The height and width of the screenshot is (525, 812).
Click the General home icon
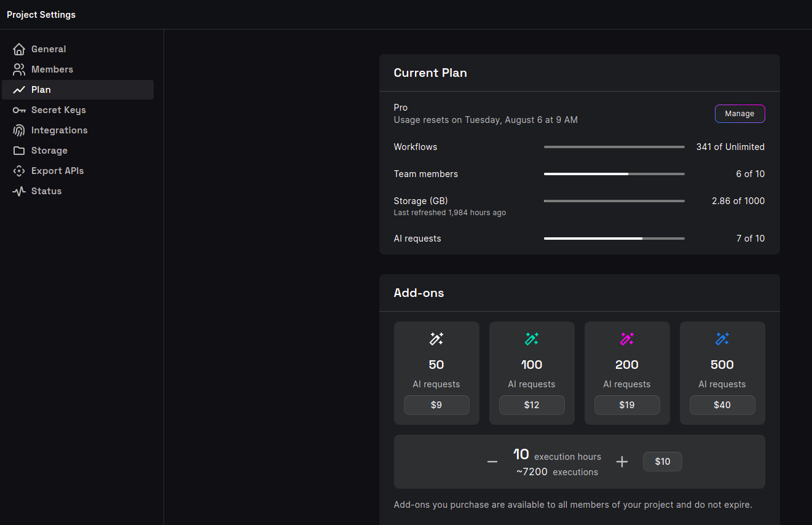pos(19,49)
